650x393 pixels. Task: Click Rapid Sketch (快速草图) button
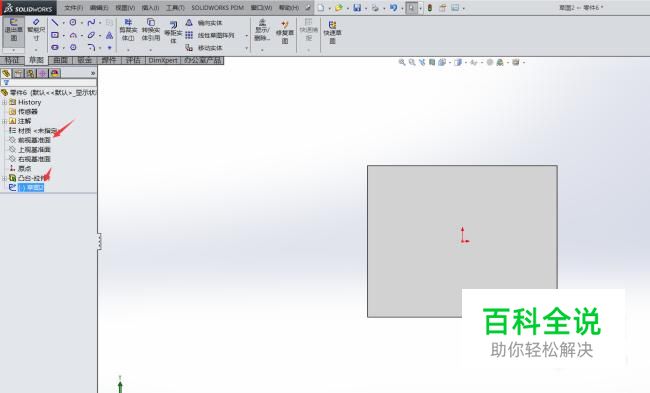click(332, 32)
